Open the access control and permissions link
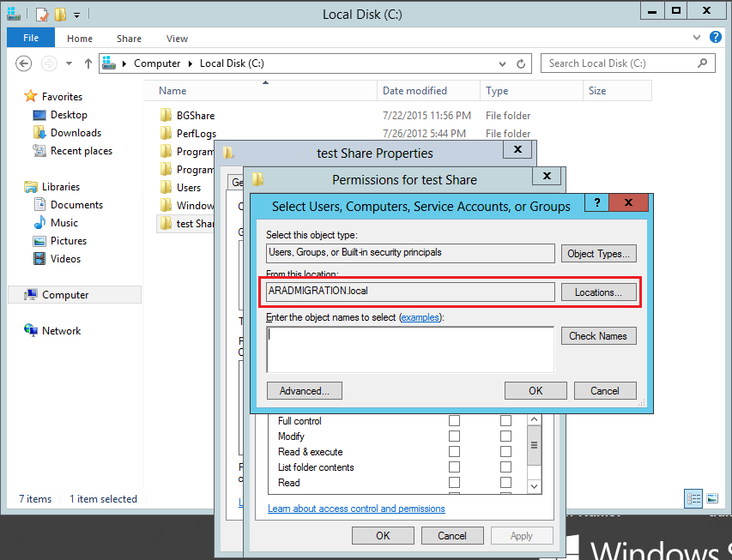 (x=356, y=508)
